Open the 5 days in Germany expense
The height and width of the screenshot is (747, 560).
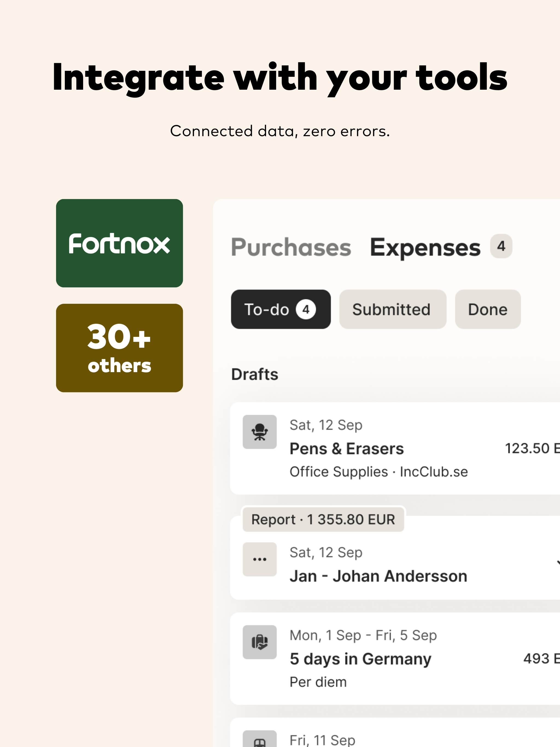click(x=360, y=659)
